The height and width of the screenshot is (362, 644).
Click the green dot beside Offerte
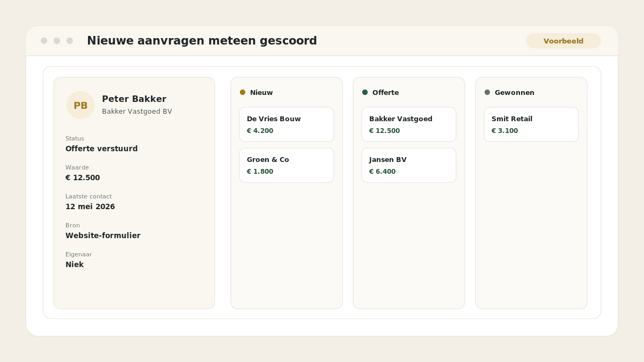coord(365,92)
